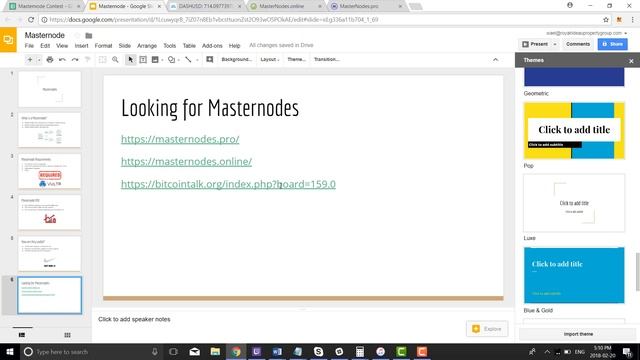This screenshot has height=360, width=640.
Task: Open the Table menu
Action: [189, 46]
